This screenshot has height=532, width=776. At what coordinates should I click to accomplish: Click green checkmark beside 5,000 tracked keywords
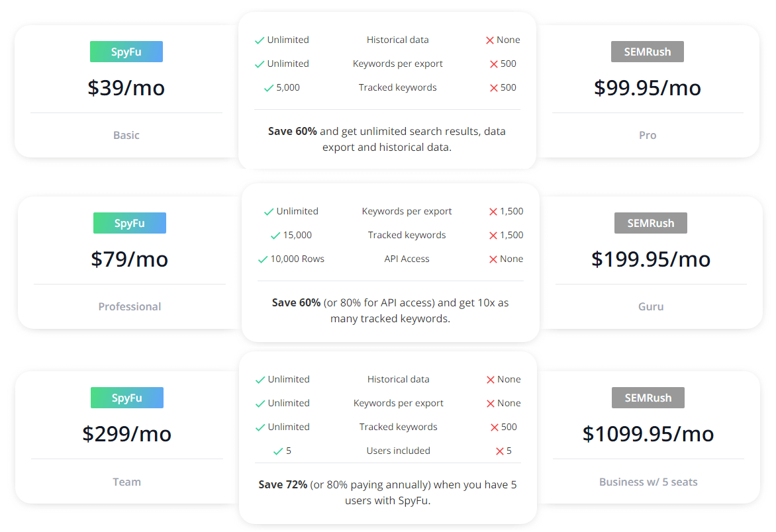point(269,88)
